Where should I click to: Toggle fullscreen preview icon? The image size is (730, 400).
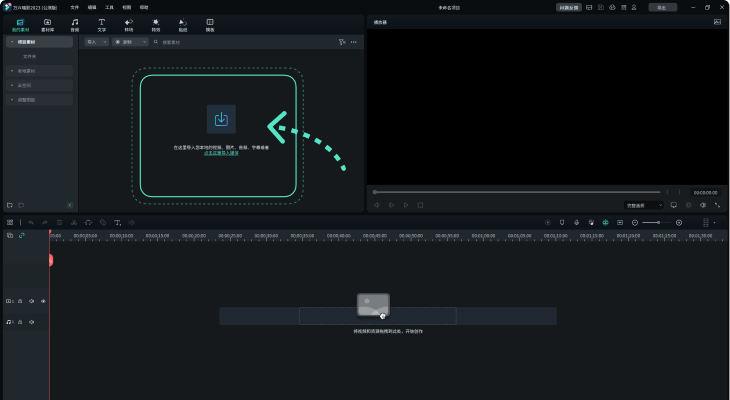pyautogui.click(x=717, y=205)
